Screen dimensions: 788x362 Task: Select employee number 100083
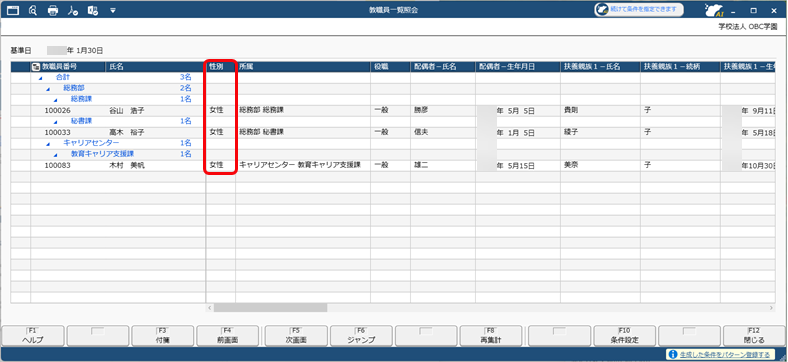click(x=57, y=165)
